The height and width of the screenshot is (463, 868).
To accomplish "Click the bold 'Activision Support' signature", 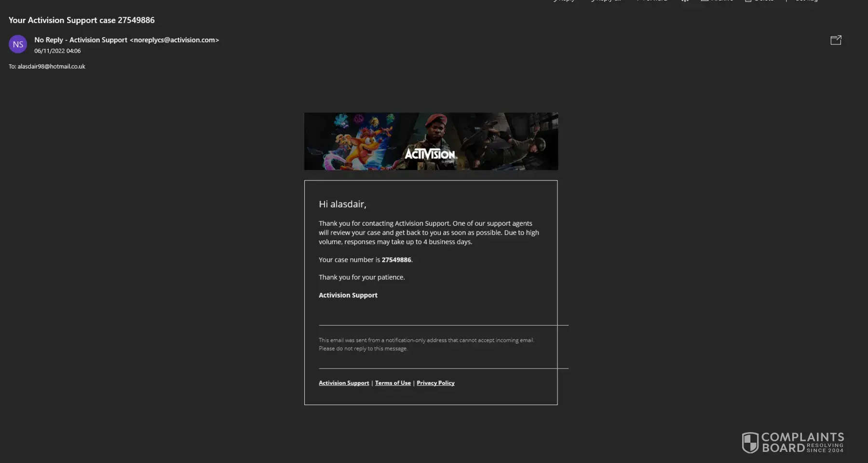I will 348,295.
